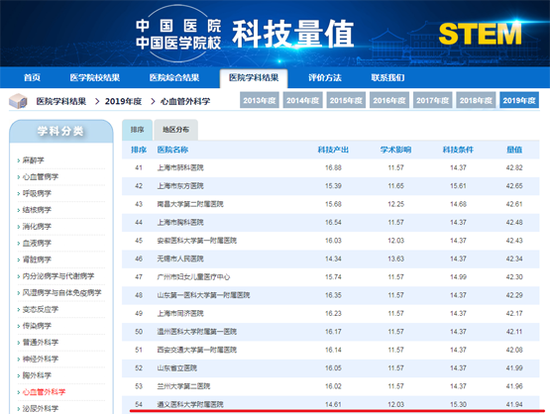
Task: Switch to the 地区分布 tab
Action: 176,130
